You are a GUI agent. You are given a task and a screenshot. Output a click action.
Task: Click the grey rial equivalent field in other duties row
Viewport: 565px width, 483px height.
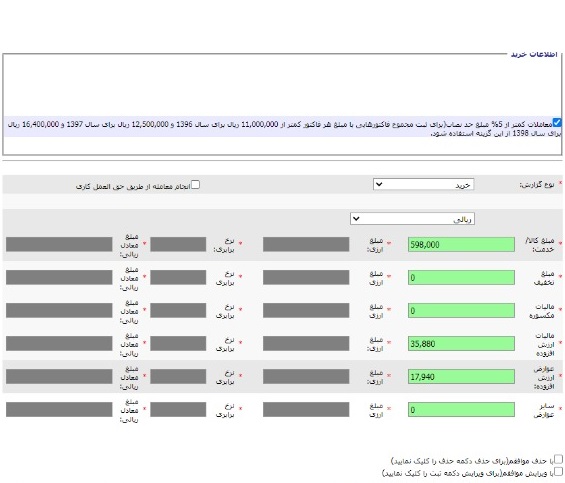click(x=59, y=409)
